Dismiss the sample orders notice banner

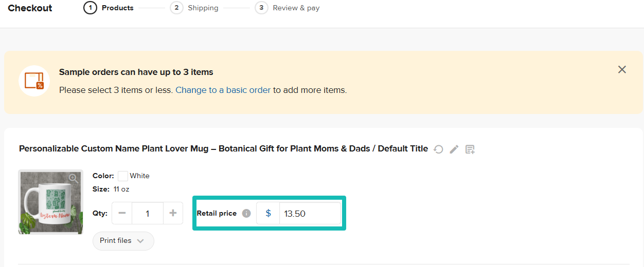(622, 70)
